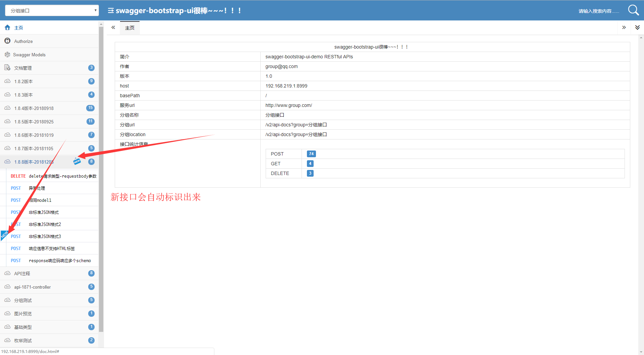Open the tab options down-chevron menu
The width and height of the screenshot is (644, 355).
(x=637, y=27)
